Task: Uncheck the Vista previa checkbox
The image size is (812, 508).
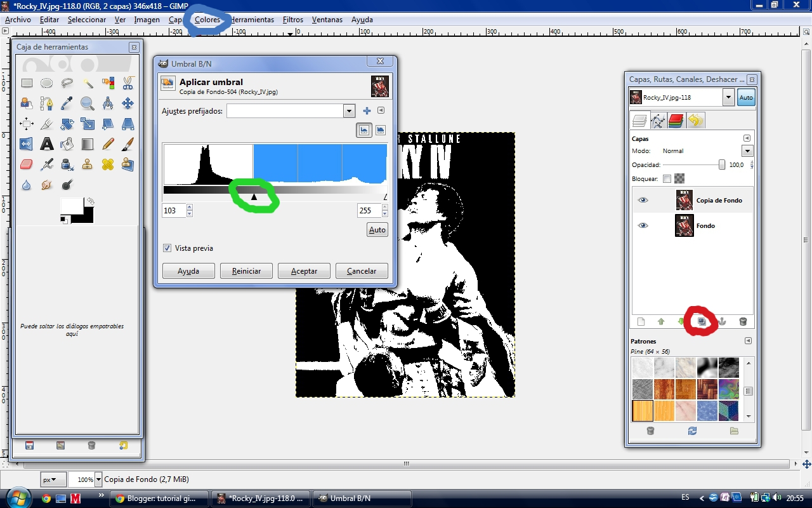Action: coord(166,249)
